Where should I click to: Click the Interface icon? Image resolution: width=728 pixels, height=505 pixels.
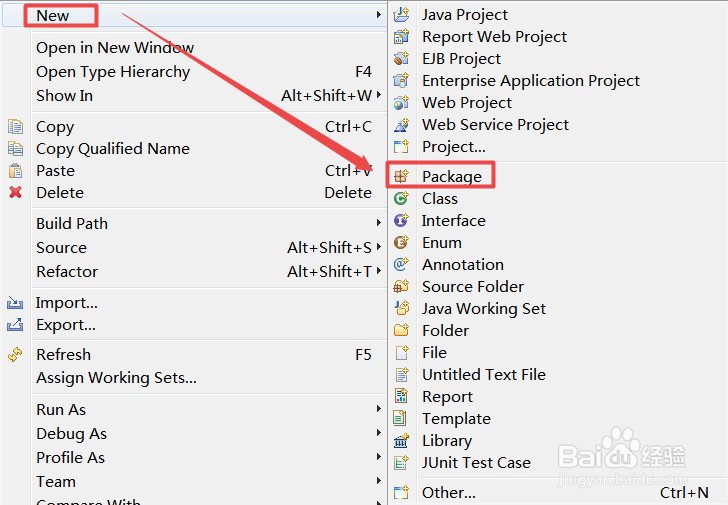(x=402, y=221)
